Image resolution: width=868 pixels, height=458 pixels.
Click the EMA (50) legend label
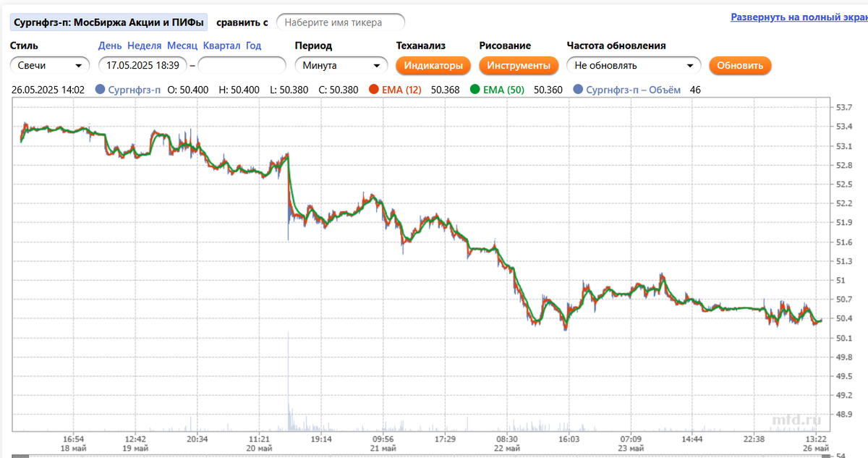[503, 90]
